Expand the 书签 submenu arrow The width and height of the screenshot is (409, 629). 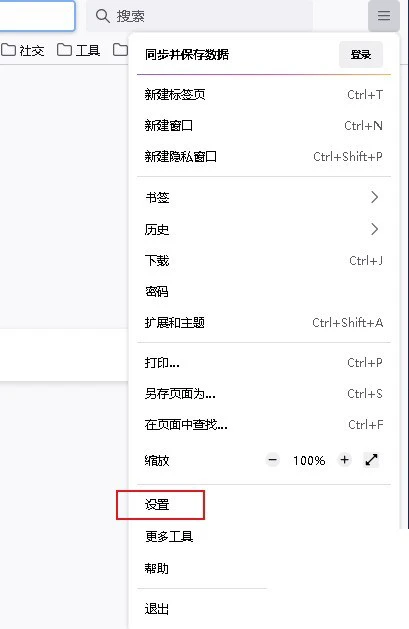pos(375,197)
